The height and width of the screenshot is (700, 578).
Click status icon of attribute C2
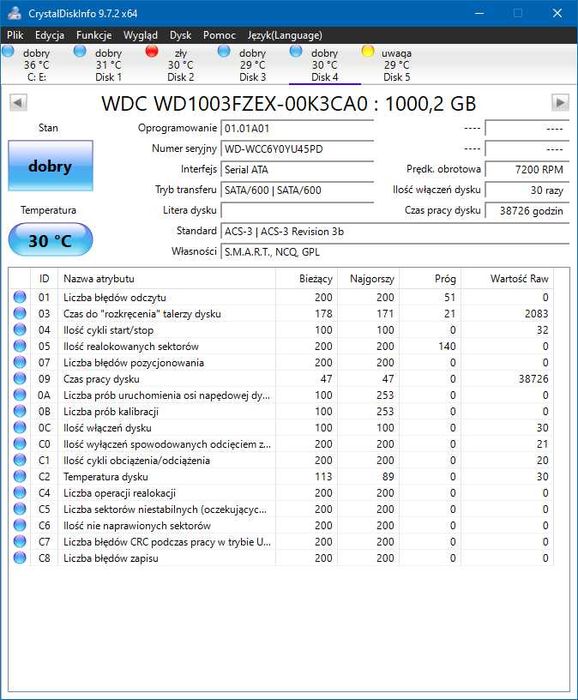20,476
